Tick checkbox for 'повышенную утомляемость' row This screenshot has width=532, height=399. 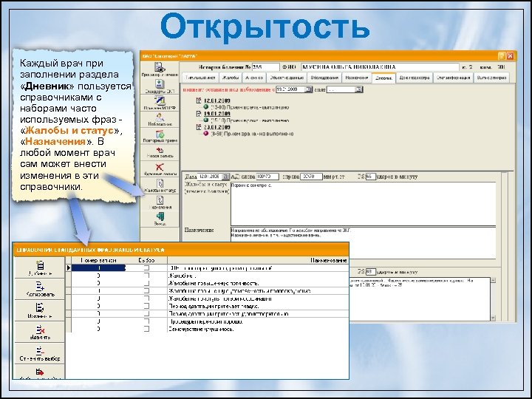click(x=146, y=291)
